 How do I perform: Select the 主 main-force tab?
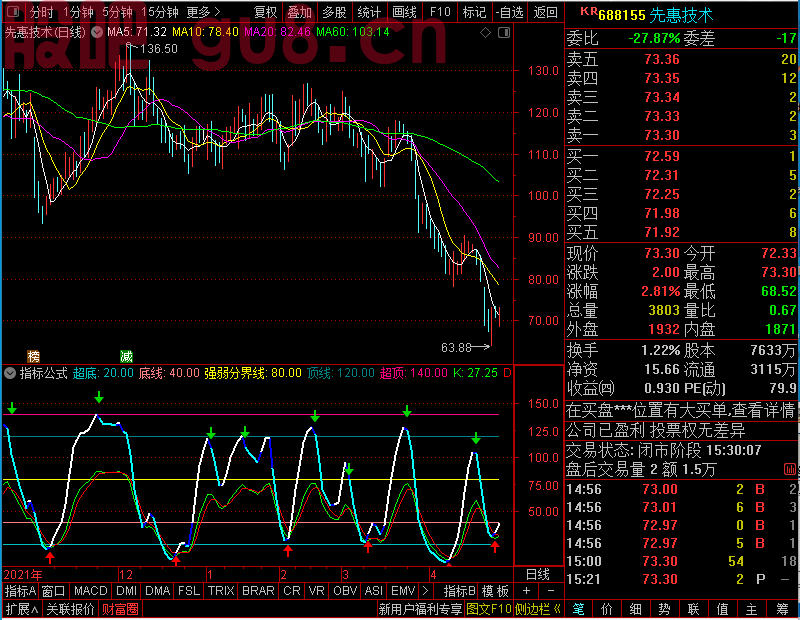752,609
